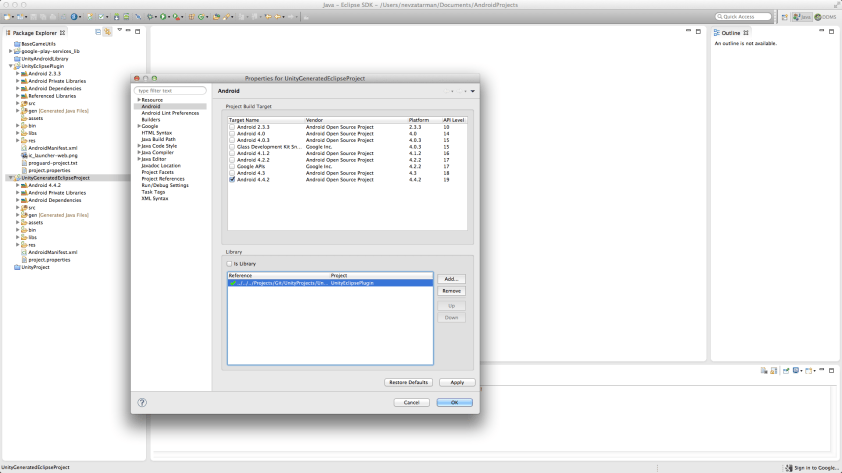This screenshot has width=842, height=473.
Task: Click the Remove library button
Action: 451,291
